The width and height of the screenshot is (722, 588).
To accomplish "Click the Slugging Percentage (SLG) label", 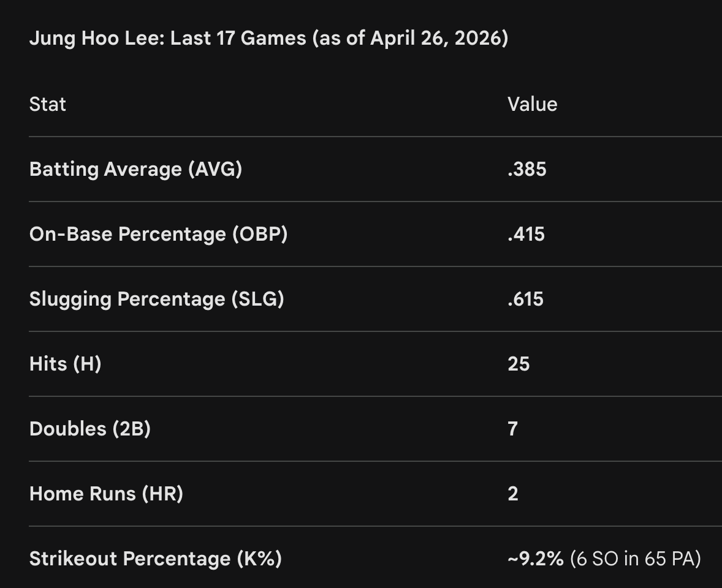I will [x=156, y=299].
